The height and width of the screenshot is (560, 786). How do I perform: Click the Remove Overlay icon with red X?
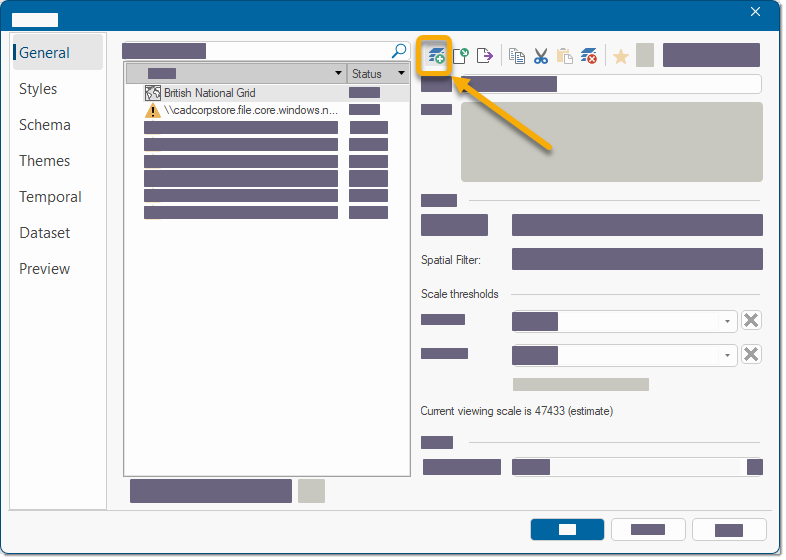click(589, 56)
